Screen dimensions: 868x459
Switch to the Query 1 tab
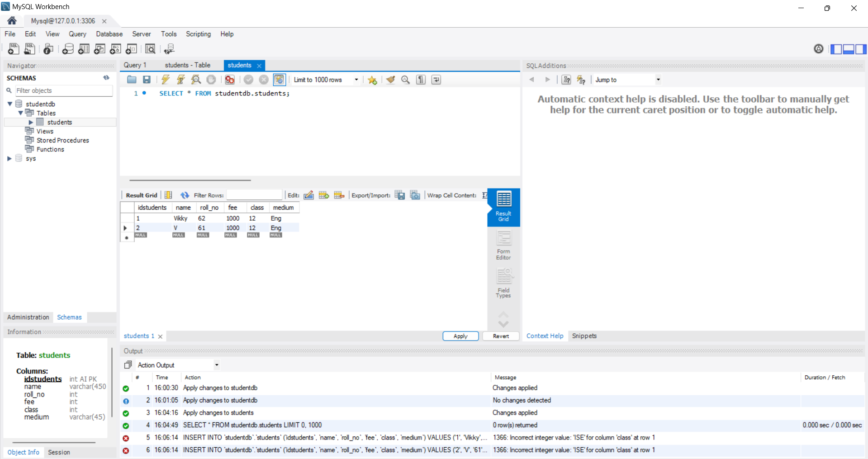pos(135,65)
